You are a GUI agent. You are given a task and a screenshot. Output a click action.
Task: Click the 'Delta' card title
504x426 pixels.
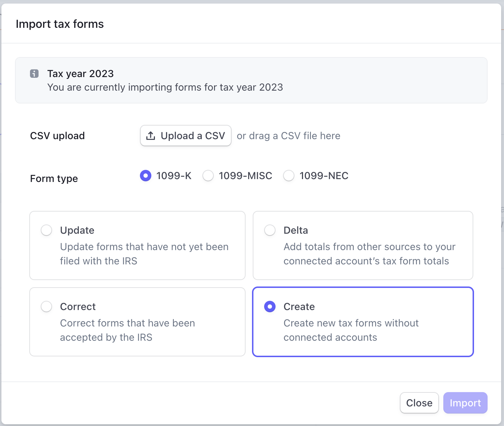[x=296, y=230]
